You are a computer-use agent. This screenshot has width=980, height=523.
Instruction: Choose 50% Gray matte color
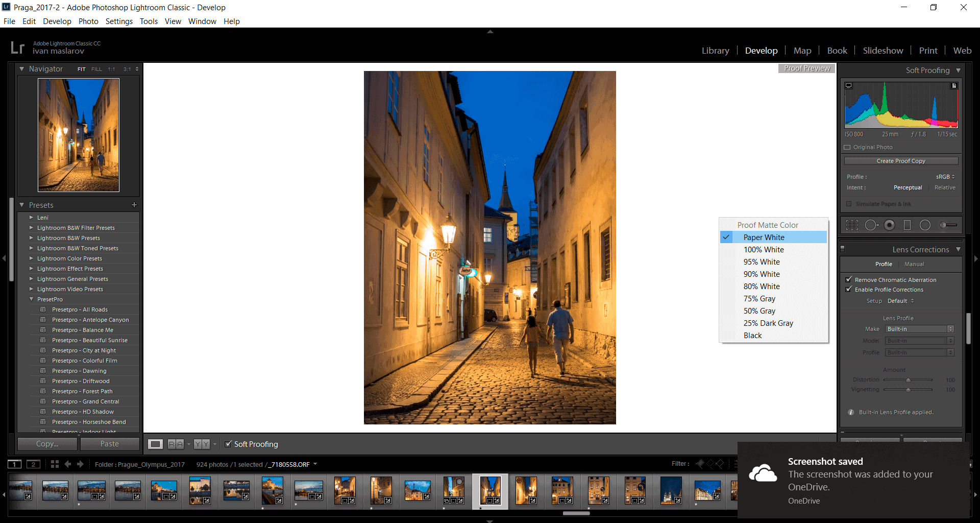759,311
